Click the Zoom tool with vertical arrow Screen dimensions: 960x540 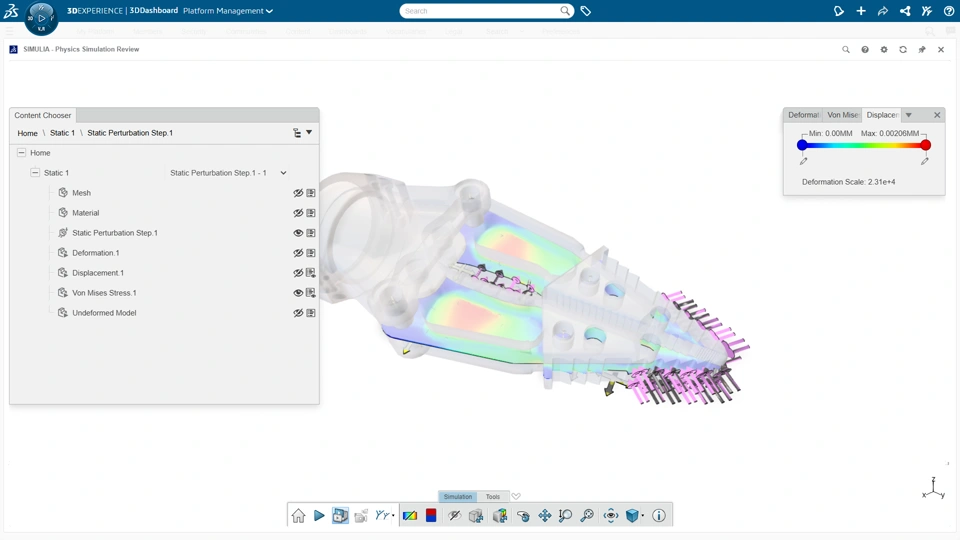coord(565,516)
